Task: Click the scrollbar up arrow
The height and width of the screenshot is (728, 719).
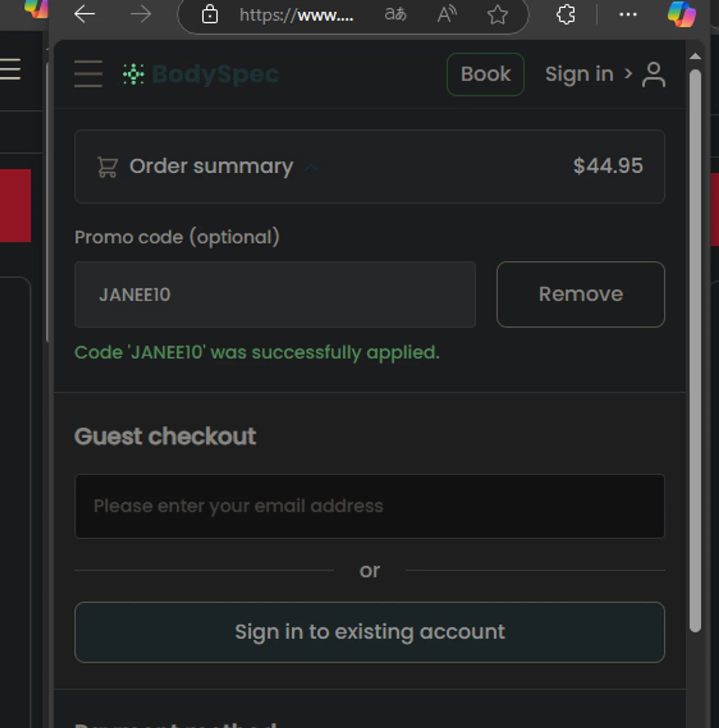Action: (695, 56)
